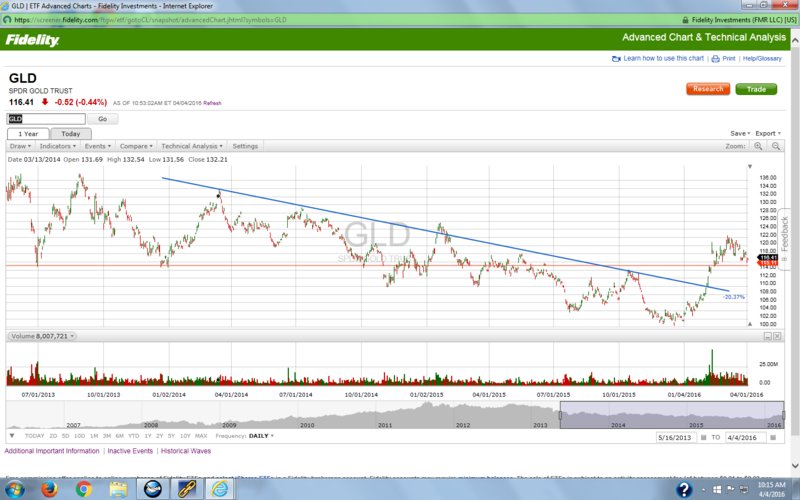Click the Windows Start button

(15, 489)
